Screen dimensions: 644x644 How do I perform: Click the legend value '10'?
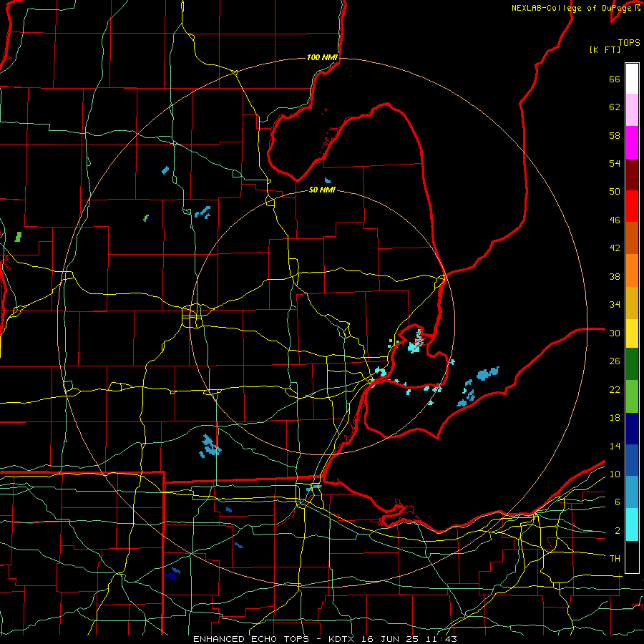(x=615, y=474)
